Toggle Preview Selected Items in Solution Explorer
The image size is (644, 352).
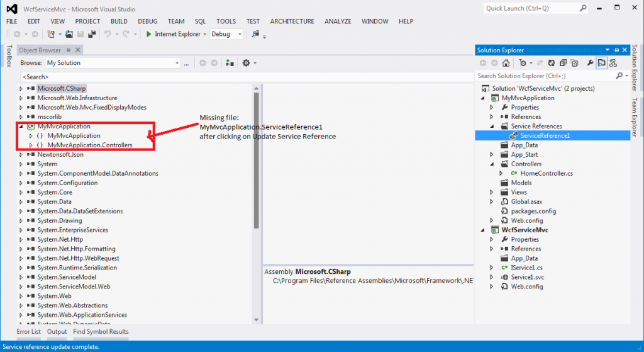[x=602, y=63]
